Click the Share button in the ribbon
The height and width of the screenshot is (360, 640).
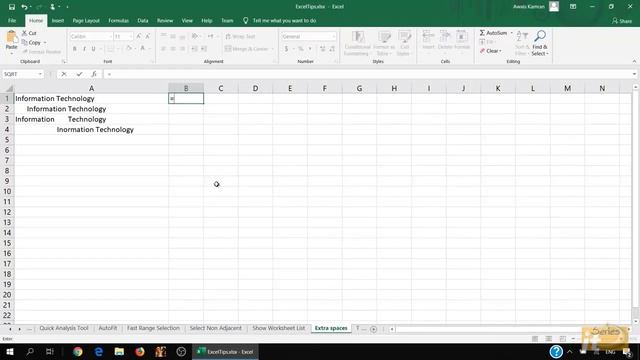(622, 21)
